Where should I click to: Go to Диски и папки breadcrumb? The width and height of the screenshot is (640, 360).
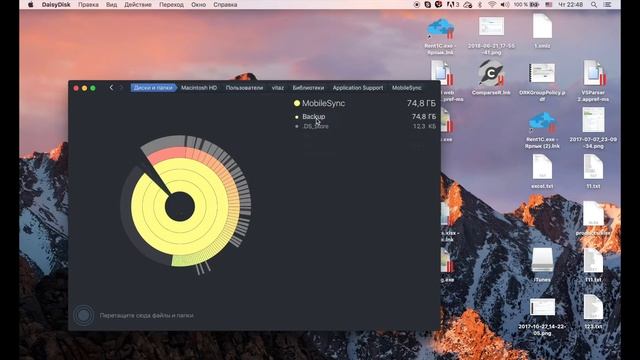point(153,87)
